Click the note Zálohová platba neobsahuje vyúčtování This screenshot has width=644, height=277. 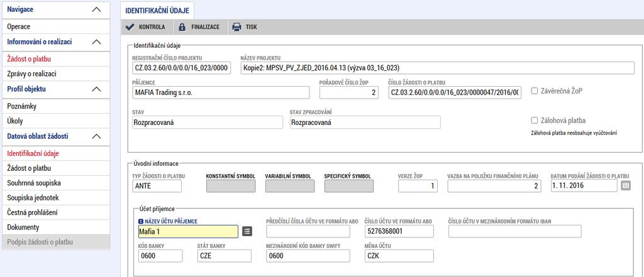point(575,133)
